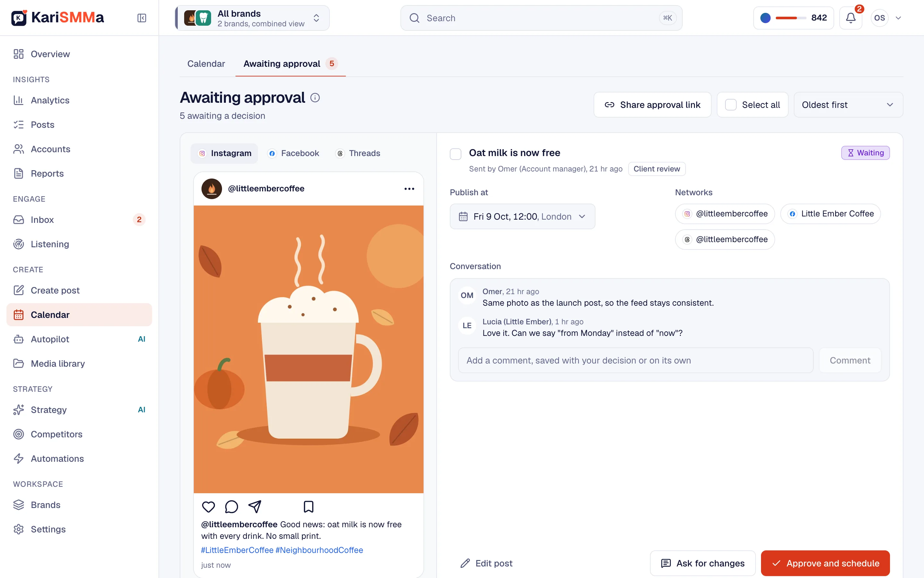Select the Awaiting approval tab
The image size is (924, 578).
pyautogui.click(x=291, y=64)
